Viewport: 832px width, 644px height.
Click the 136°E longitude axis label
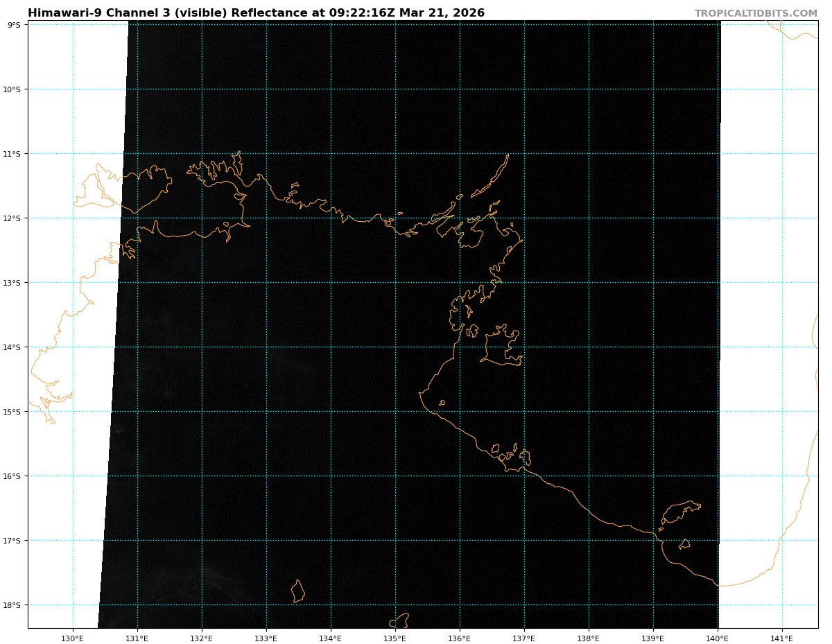pyautogui.click(x=460, y=638)
